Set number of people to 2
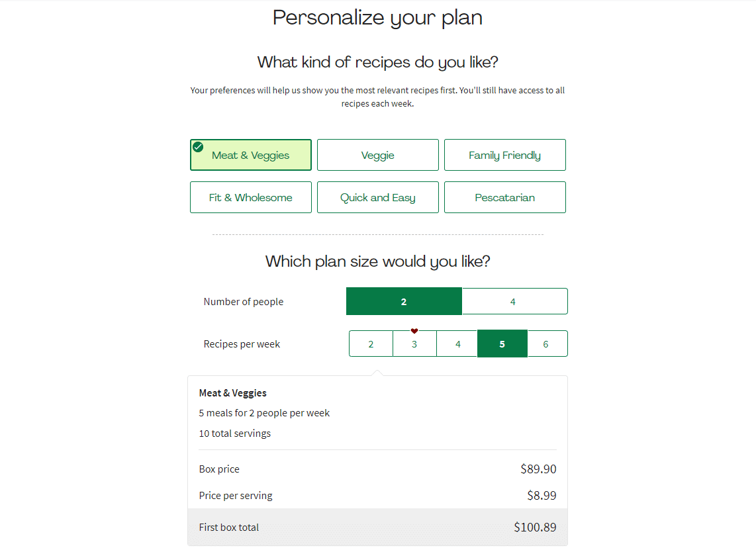The image size is (756, 554). pos(404,302)
